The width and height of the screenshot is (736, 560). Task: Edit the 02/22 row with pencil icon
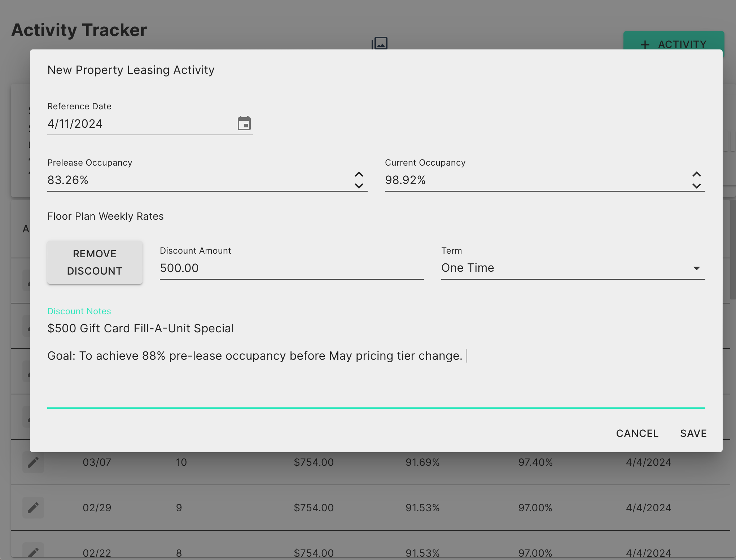click(x=33, y=551)
